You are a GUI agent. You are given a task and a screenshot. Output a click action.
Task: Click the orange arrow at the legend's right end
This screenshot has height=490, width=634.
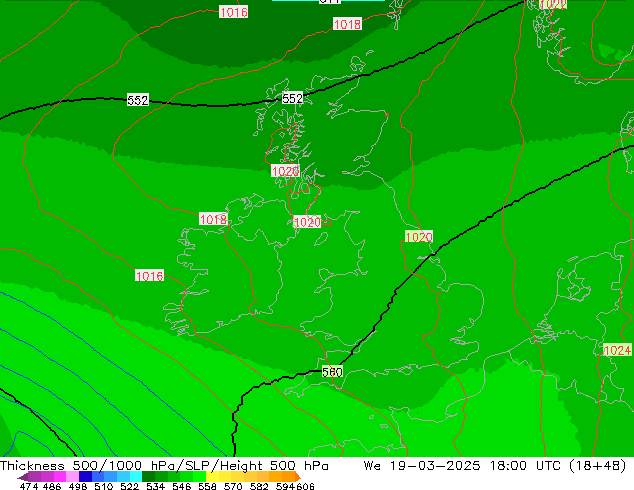(298, 477)
